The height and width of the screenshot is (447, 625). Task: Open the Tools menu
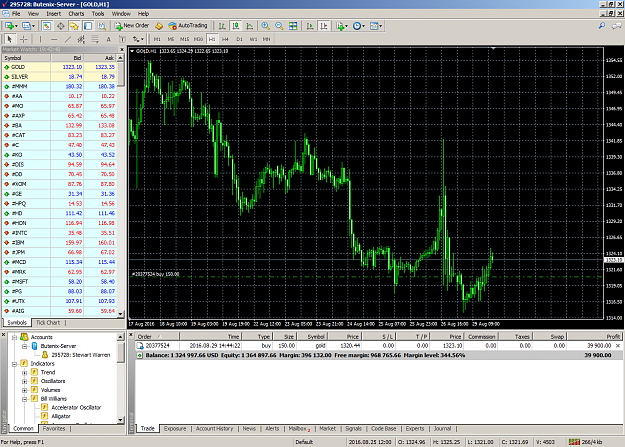pos(98,14)
